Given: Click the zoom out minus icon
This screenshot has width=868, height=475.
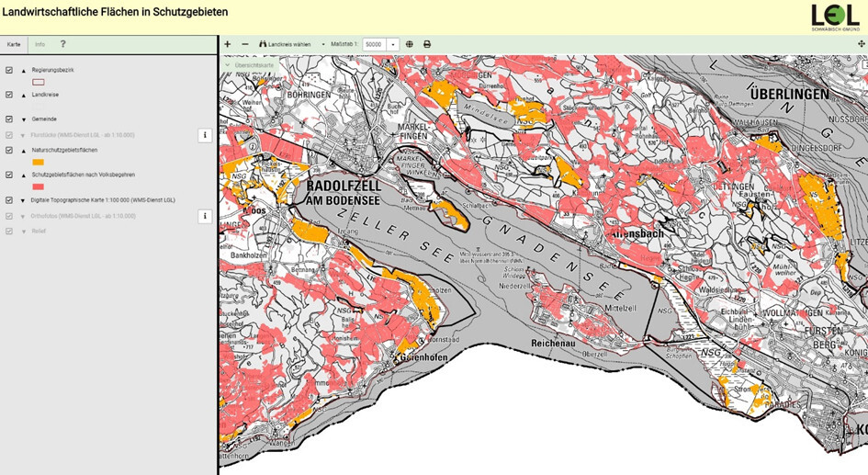Looking at the screenshot, I should click(245, 44).
